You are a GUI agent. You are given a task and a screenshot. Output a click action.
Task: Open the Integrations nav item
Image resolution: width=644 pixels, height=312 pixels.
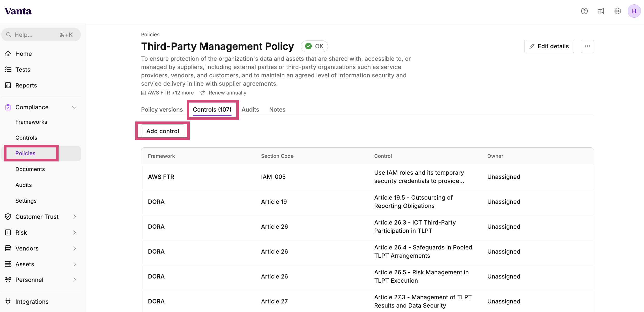click(32, 302)
